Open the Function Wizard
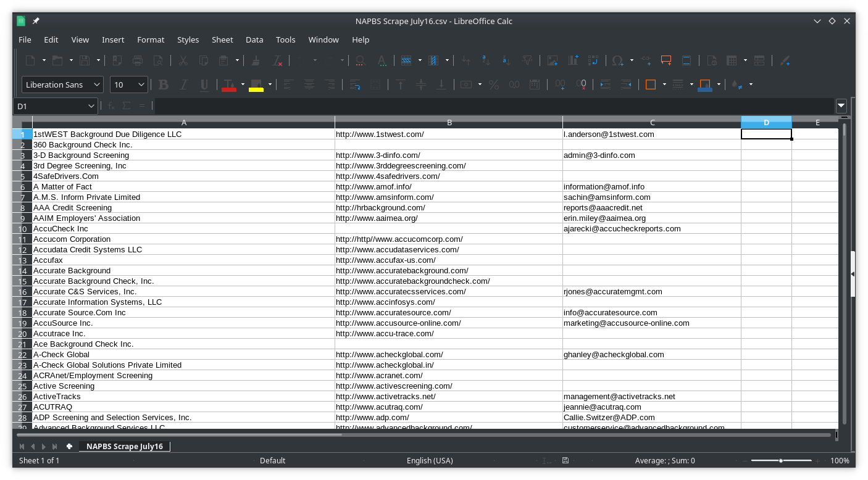The width and height of the screenshot is (868, 480). click(111, 106)
